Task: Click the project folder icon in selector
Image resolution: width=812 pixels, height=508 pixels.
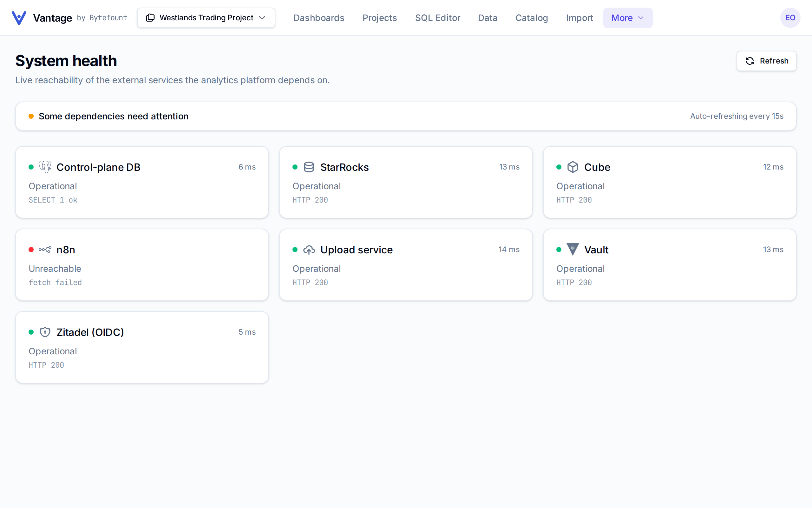Action: pos(150,18)
